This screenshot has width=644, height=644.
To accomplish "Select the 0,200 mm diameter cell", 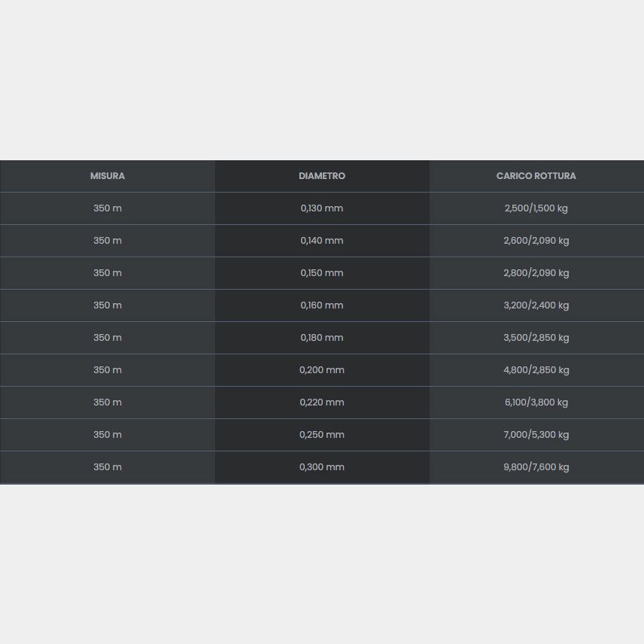I will point(322,370).
